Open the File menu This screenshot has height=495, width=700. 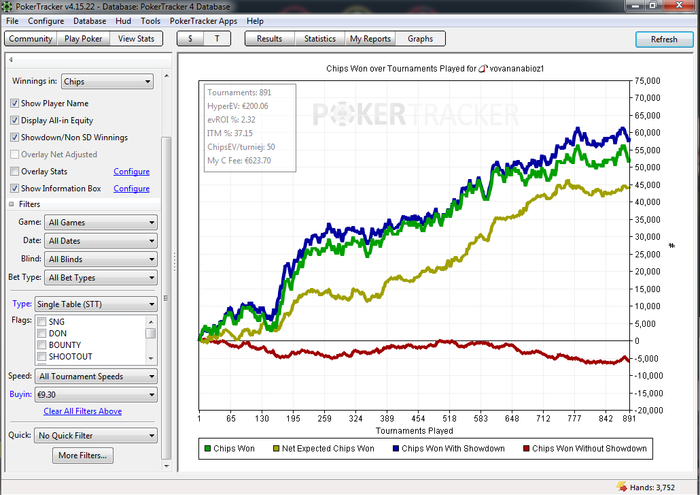click(12, 21)
